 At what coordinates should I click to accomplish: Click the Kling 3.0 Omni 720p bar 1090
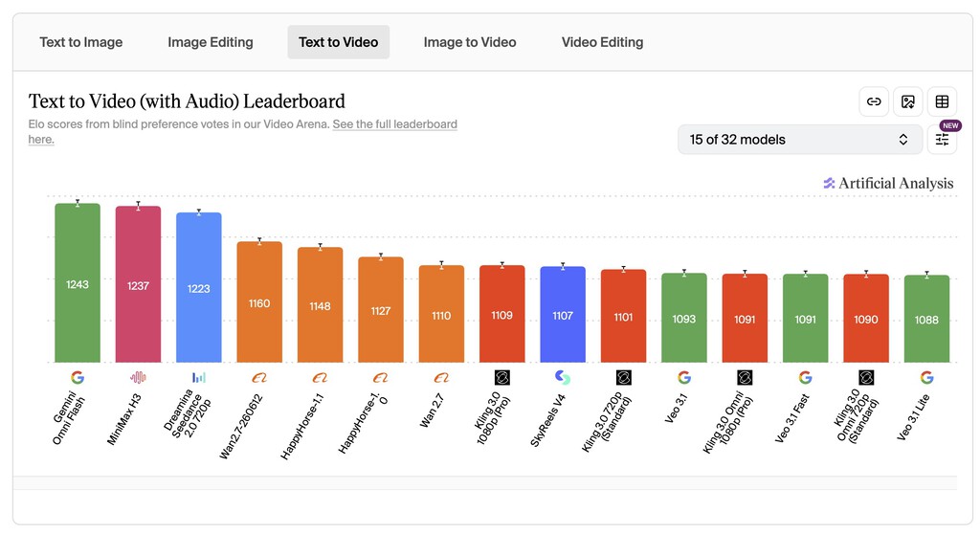click(866, 319)
